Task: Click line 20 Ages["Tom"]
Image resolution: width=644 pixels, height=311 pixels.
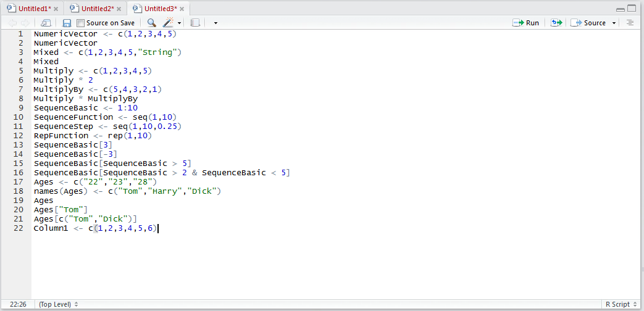Action: [61, 210]
